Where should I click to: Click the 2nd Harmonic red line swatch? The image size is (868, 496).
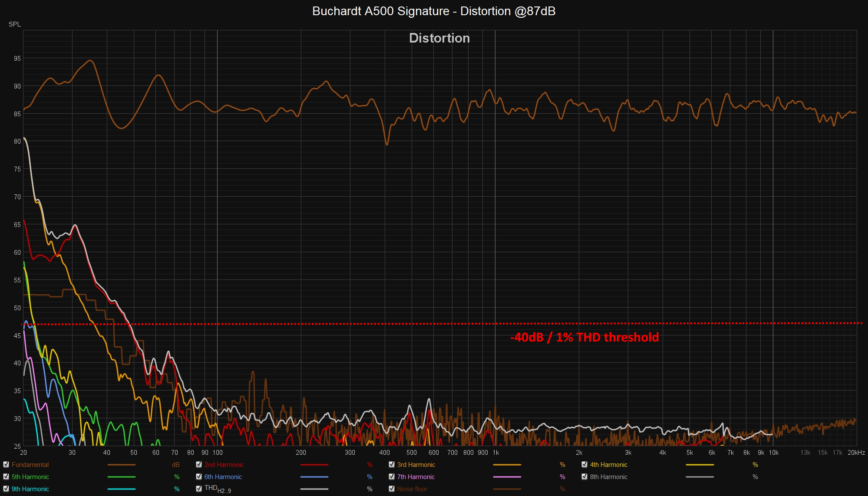click(314, 465)
